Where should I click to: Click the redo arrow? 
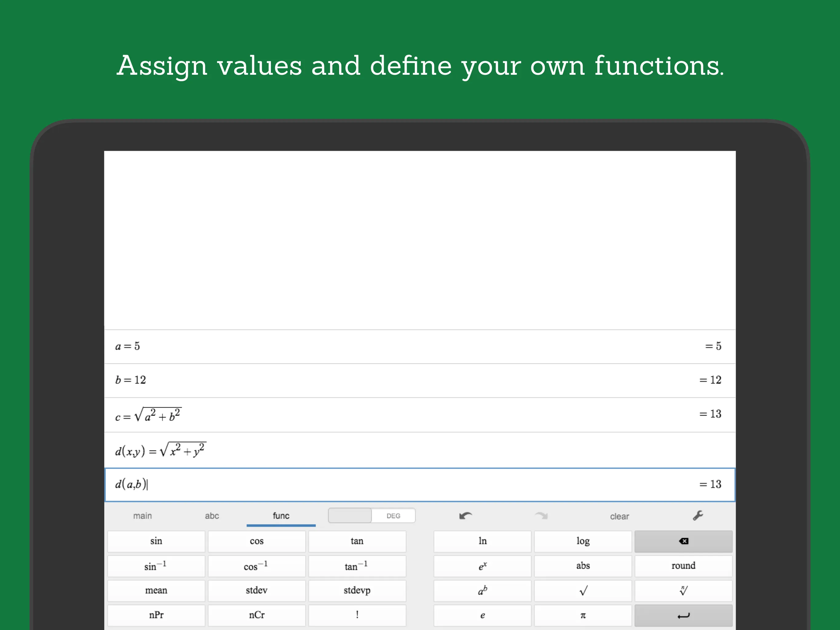pyautogui.click(x=541, y=516)
